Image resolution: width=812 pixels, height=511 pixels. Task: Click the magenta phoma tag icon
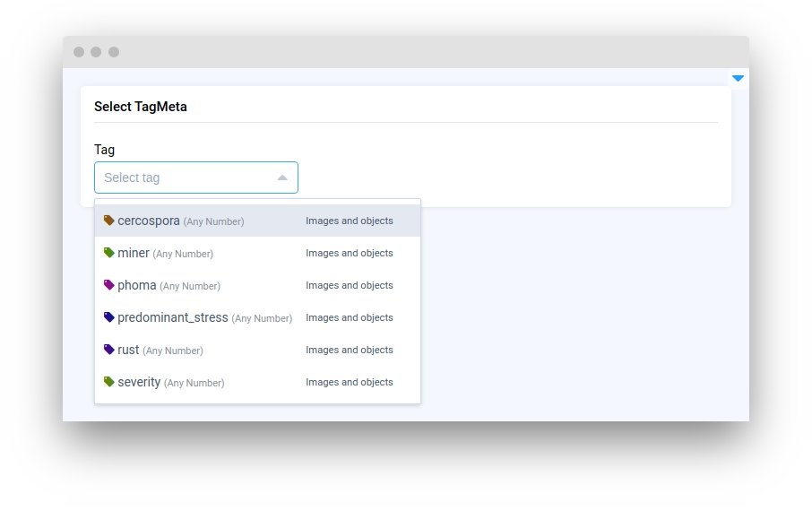(109, 285)
